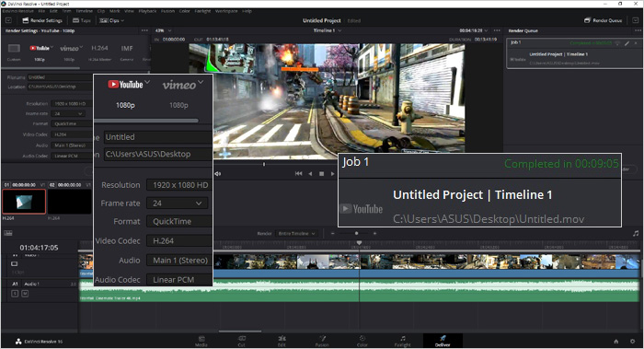Viewport: 644px width, 349px height.
Task: Switch to the Fusion page
Action: pyautogui.click(x=322, y=342)
